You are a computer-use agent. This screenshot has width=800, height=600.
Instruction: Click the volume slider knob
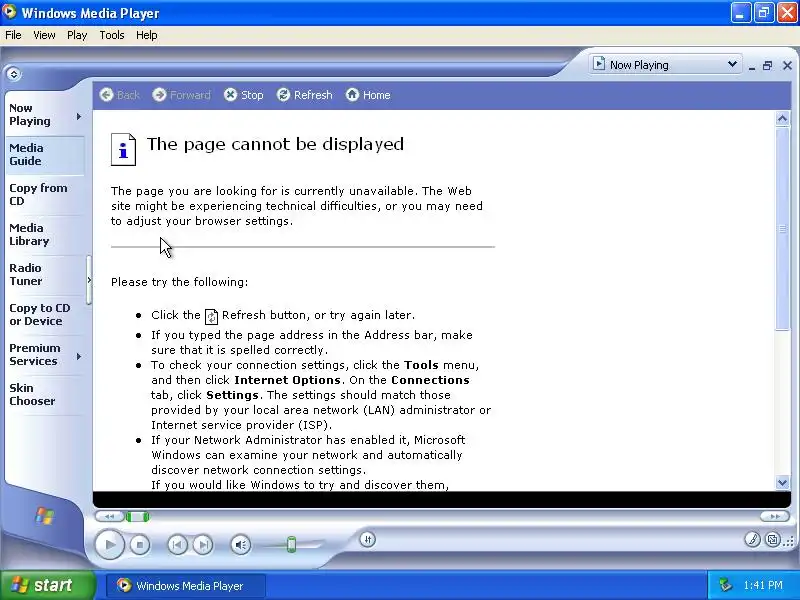[x=291, y=544]
